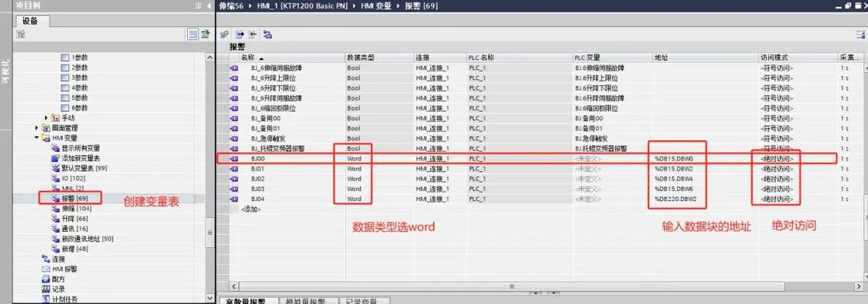
Task: Click the screen icon beside 6参数
Action: (64, 108)
